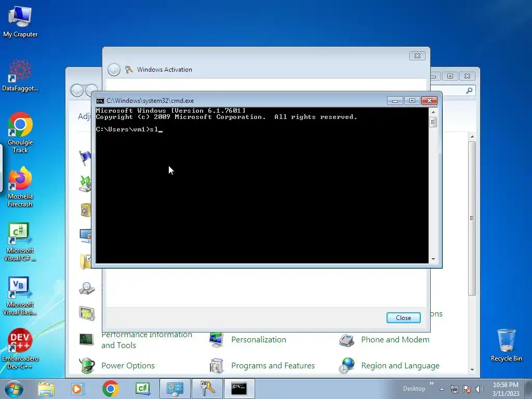The width and height of the screenshot is (532, 399).
Task: Close the Windows Activation dialog with X
Action: 417,56
